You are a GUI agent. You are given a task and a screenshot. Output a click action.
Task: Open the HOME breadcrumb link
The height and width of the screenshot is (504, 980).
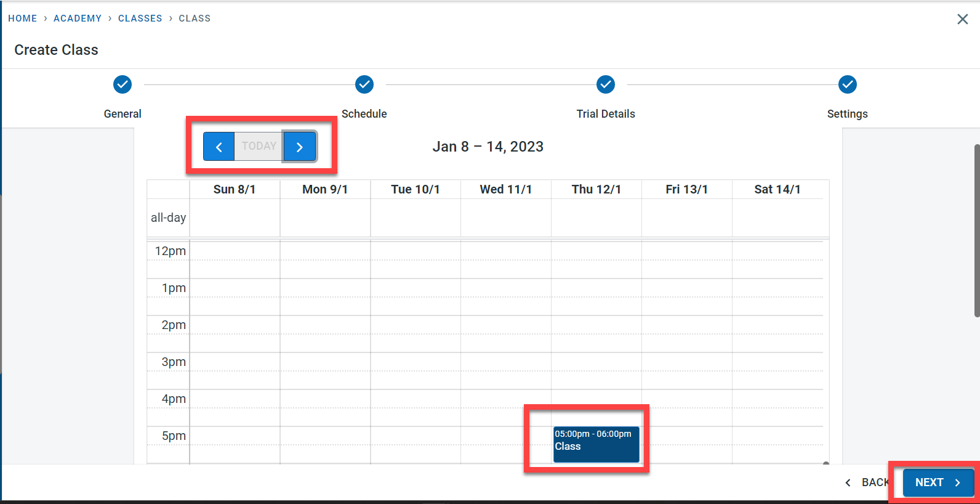coord(23,18)
